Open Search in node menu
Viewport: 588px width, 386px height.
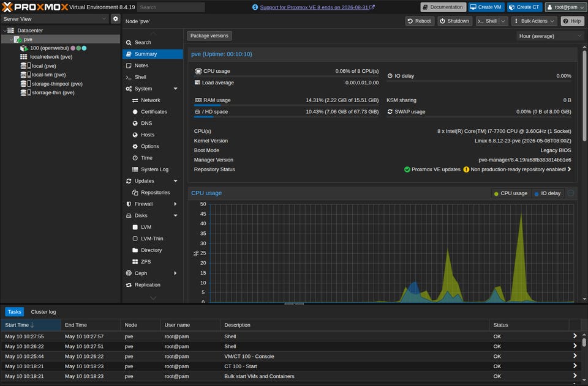[153, 42]
